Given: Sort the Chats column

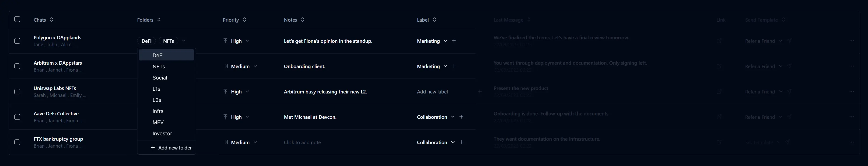Looking at the screenshot, I should click(52, 20).
